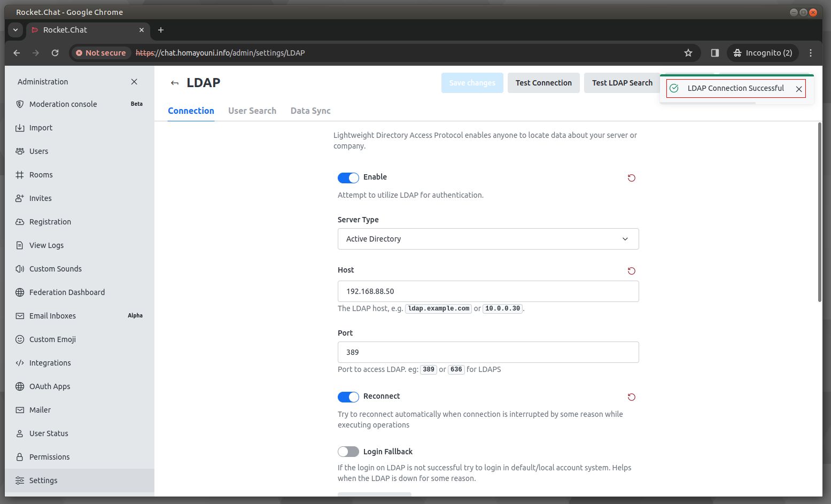The width and height of the screenshot is (831, 504).
Task: Reset the Reconnect setting to default
Action: point(632,397)
